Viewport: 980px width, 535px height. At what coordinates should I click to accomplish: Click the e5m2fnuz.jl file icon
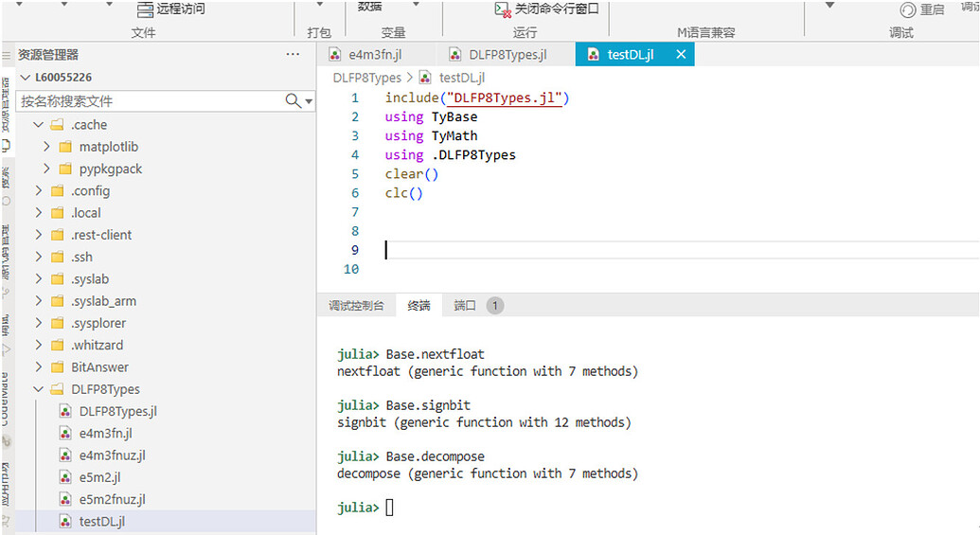click(65, 499)
